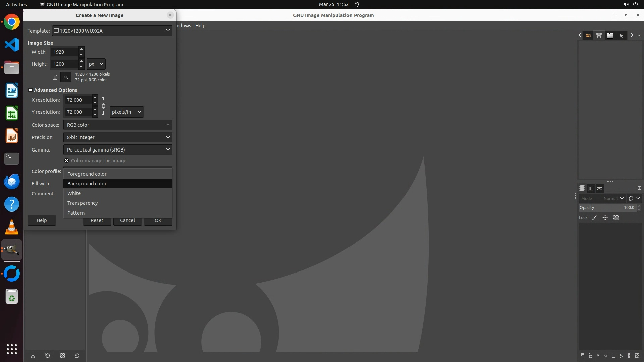Choose White fill option
The image size is (644, 362).
[74, 193]
